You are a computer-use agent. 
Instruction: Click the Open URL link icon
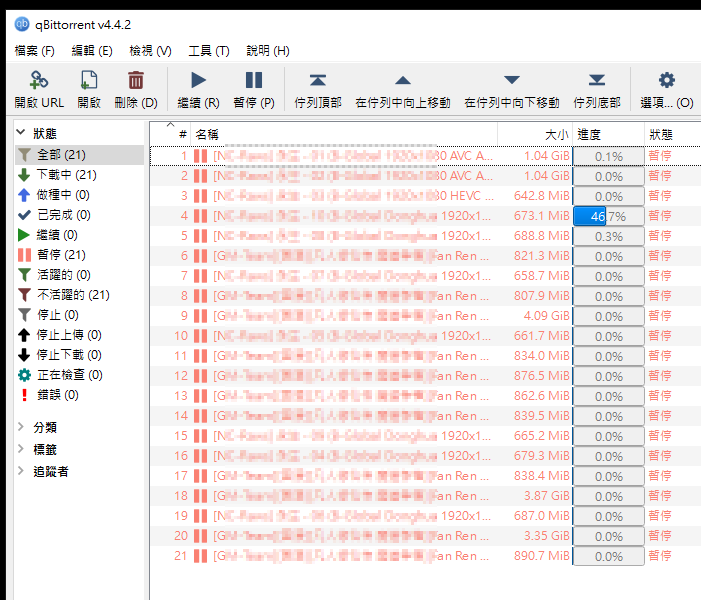coord(39,80)
